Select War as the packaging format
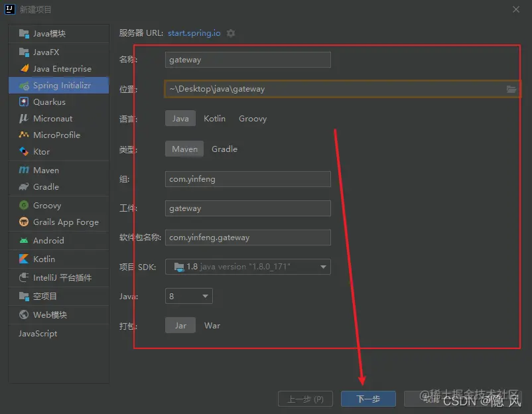532x414 pixels. [x=212, y=325]
